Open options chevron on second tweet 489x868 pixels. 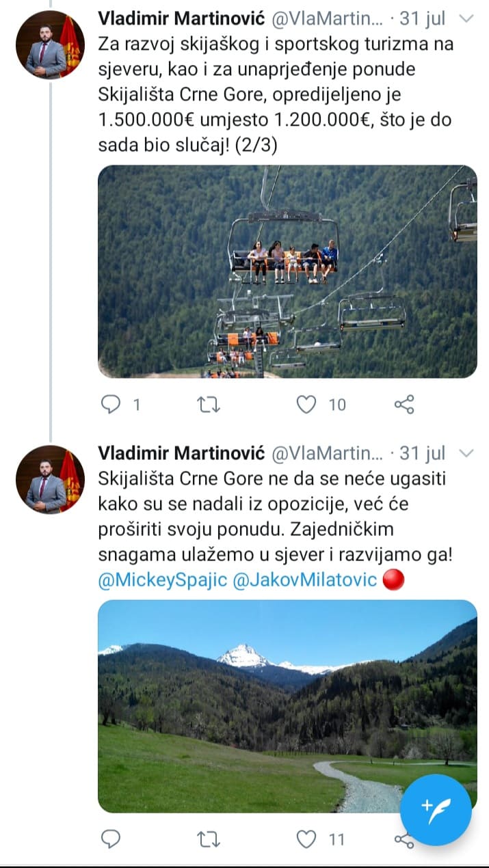[x=464, y=453]
